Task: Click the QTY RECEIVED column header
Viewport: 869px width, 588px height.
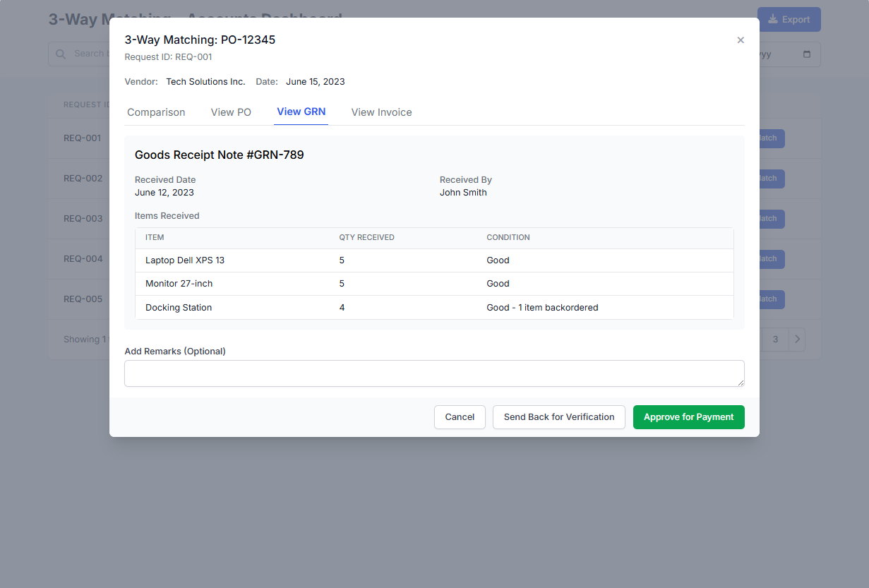Action: click(x=366, y=238)
